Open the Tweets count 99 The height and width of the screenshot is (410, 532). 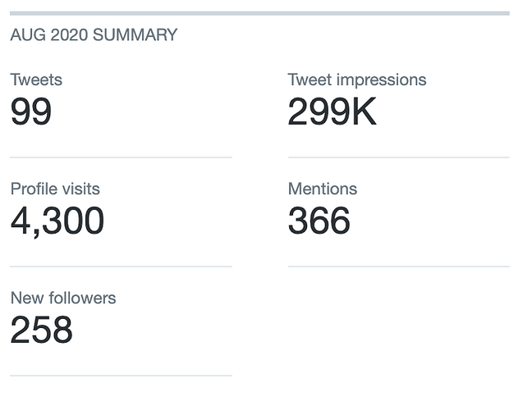[31, 112]
